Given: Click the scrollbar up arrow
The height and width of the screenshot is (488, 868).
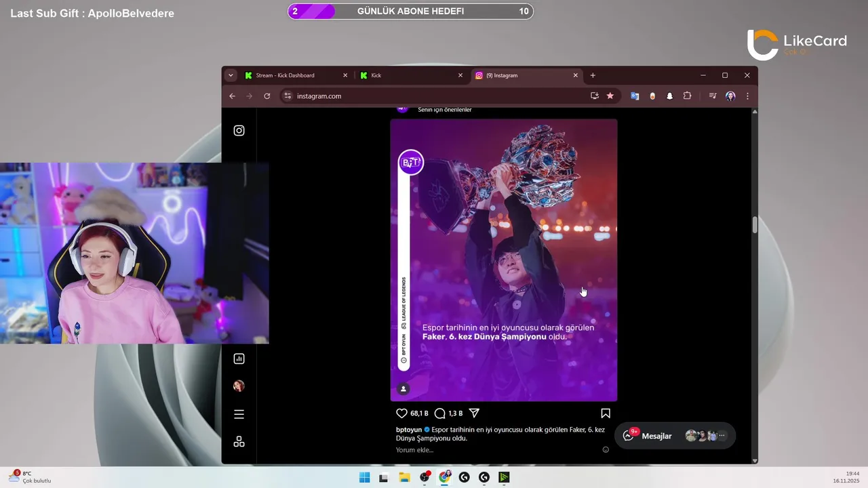Looking at the screenshot, I should [x=755, y=112].
